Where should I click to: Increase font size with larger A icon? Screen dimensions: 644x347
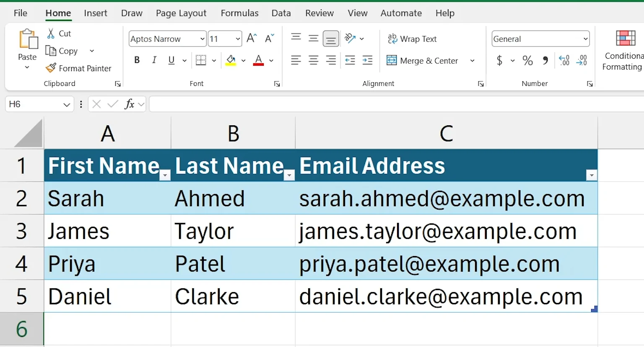tap(252, 39)
